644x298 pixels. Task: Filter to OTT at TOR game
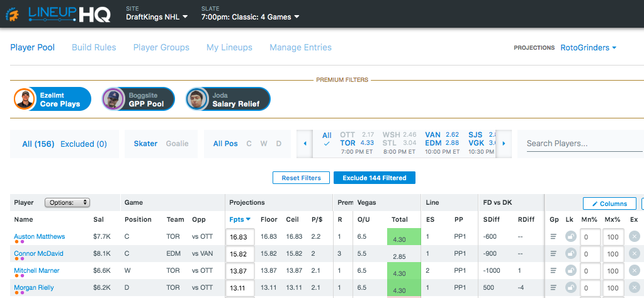click(357, 143)
